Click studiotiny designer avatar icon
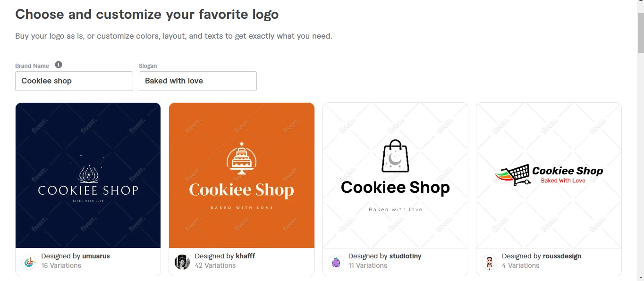 (x=336, y=262)
